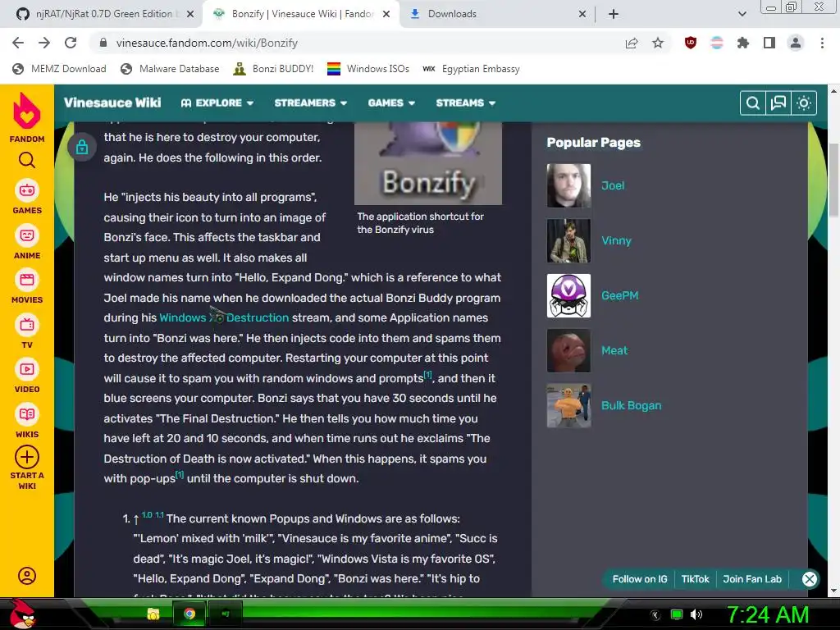Expand the Streamers dropdown
Image resolution: width=840 pixels, height=630 pixels.
[x=311, y=103]
